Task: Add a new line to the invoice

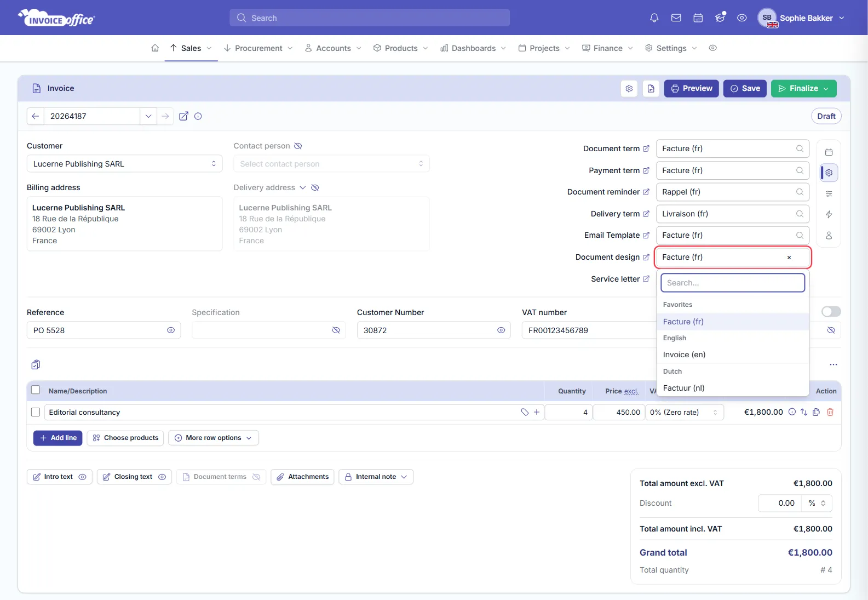Action: tap(58, 438)
